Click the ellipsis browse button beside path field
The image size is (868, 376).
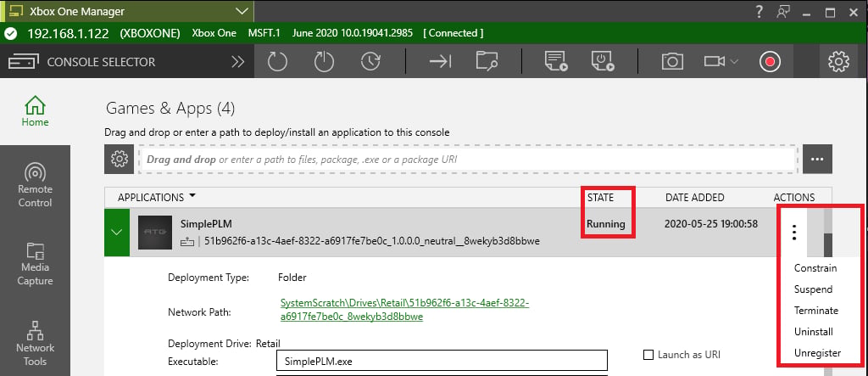click(817, 160)
